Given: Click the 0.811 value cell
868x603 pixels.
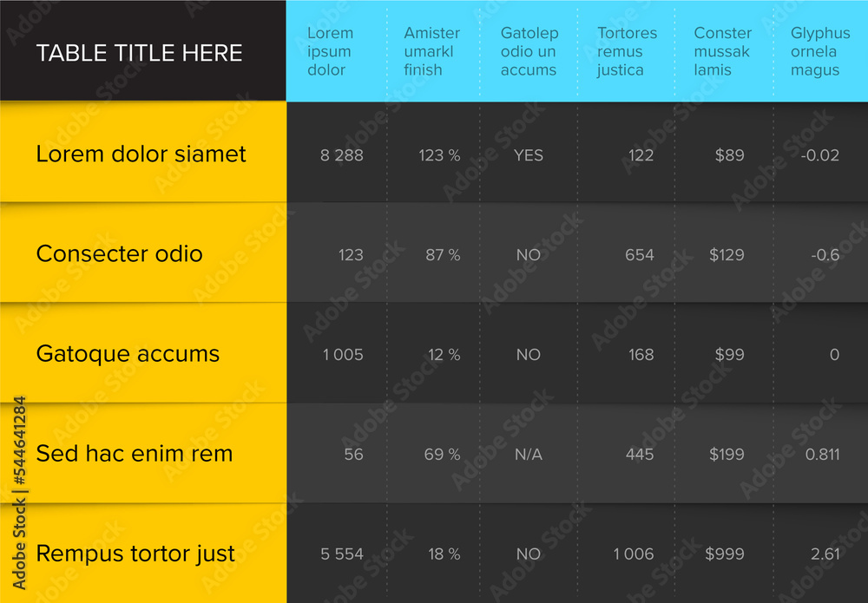Looking at the screenshot, I should click(x=822, y=454).
